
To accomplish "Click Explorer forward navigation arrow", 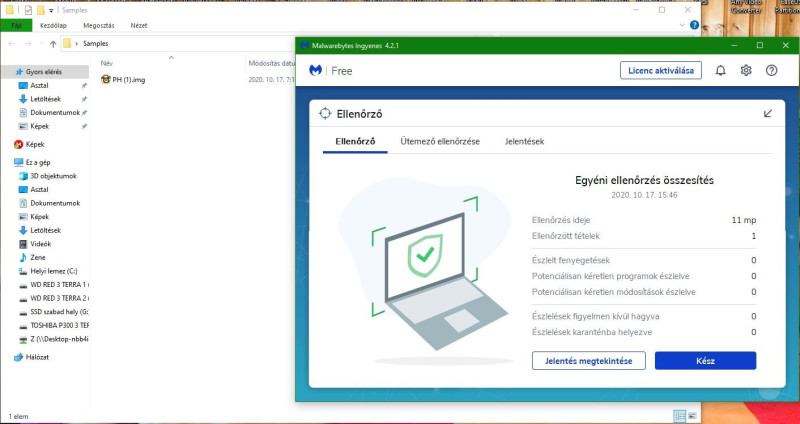I will (28, 44).
